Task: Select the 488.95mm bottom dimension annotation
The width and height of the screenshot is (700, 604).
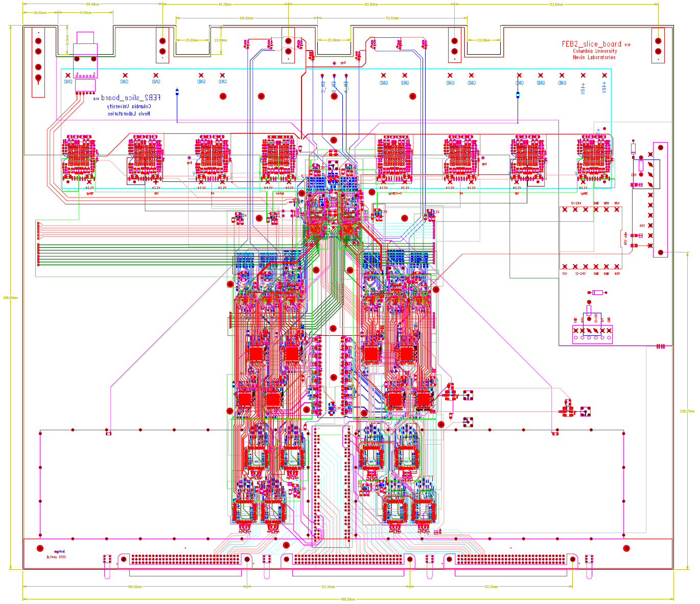Action: coord(348,598)
